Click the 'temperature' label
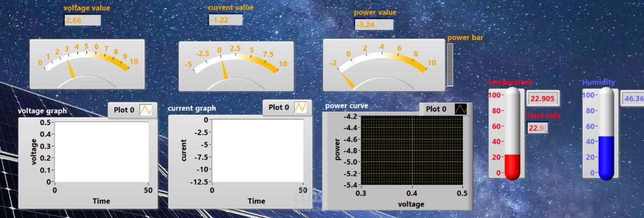Image resolution: width=644 pixels, height=218 pixels. (510, 82)
